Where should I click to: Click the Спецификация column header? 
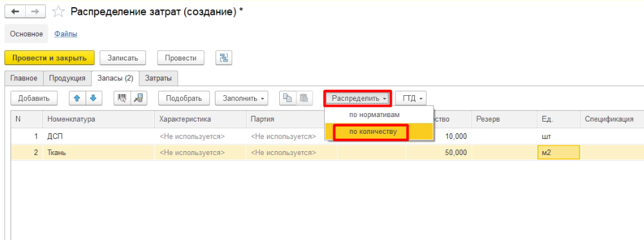tap(612, 119)
